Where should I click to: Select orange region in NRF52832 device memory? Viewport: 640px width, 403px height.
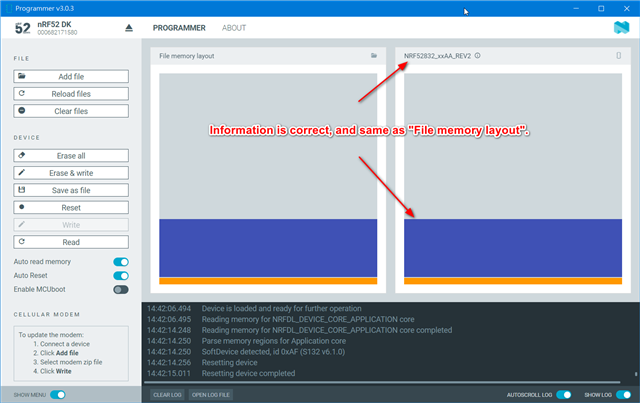[513, 281]
